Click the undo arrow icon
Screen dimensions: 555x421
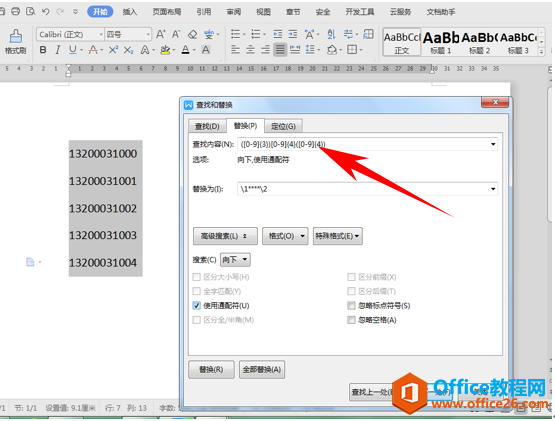[45, 12]
